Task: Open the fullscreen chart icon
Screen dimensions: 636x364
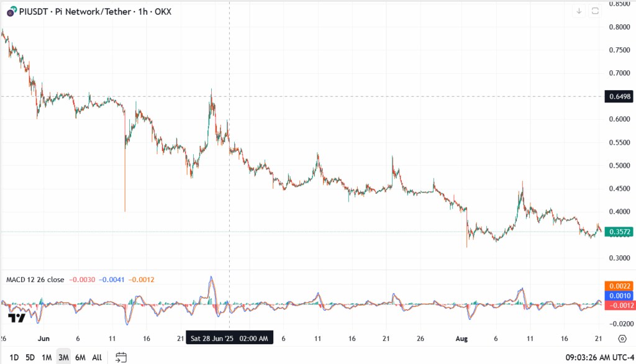Action: click(595, 11)
